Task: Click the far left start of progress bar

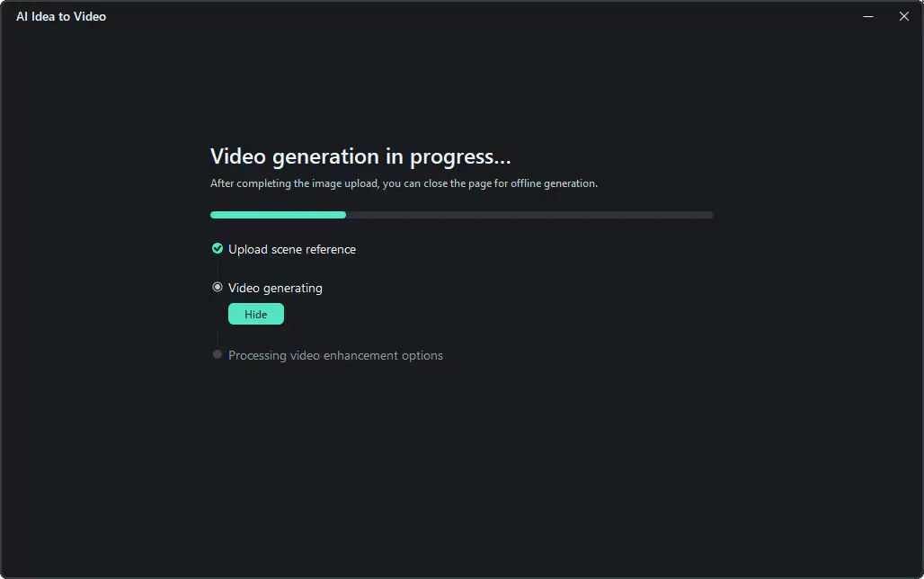Action: (213, 215)
